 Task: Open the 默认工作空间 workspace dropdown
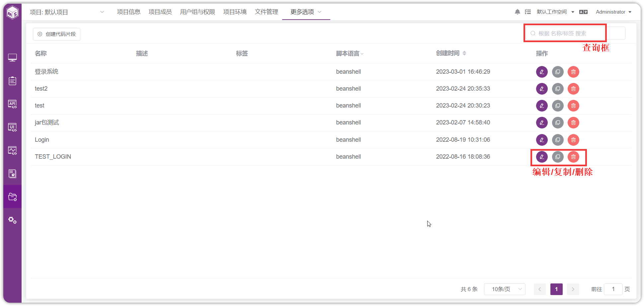pyautogui.click(x=555, y=12)
